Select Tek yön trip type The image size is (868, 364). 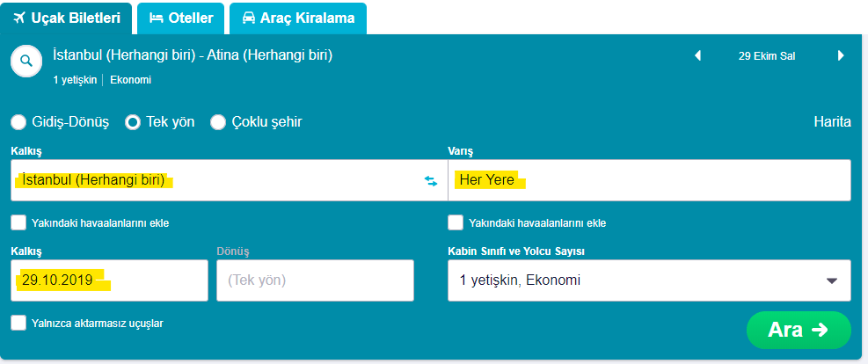point(133,122)
